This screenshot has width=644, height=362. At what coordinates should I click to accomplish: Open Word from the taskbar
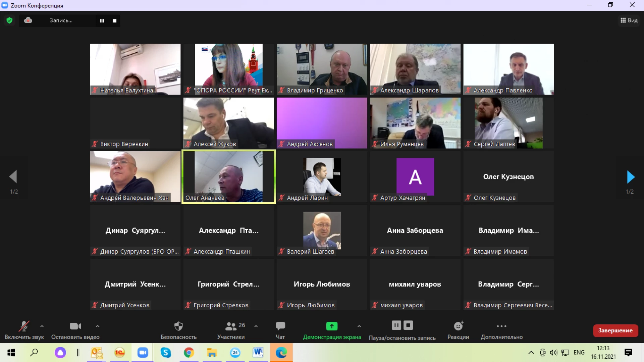pos(258,353)
